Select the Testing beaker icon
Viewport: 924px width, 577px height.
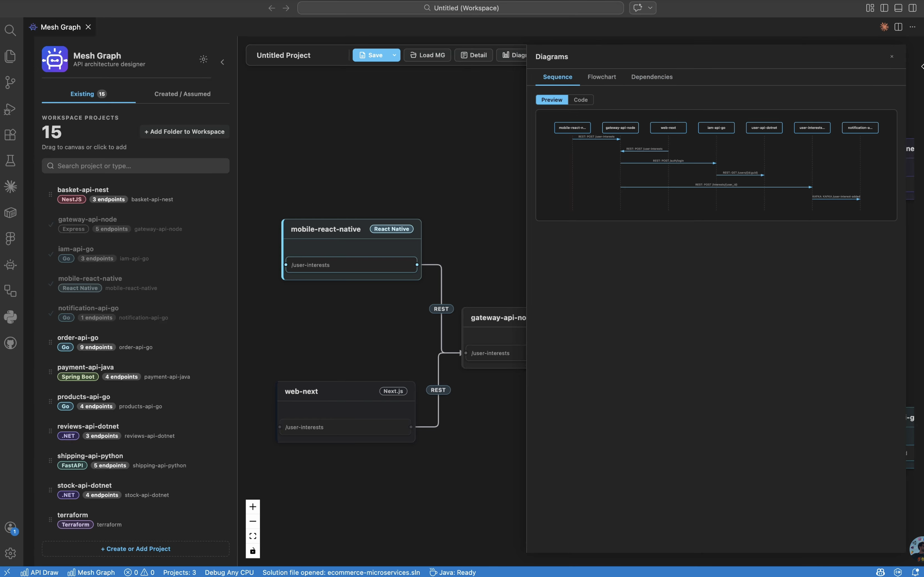click(x=10, y=160)
